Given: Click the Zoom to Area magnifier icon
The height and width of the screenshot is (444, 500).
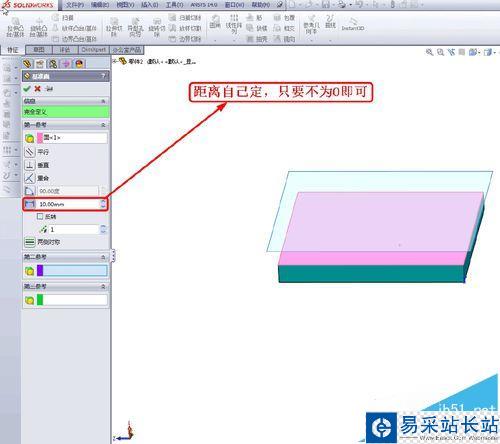Looking at the screenshot, I should pos(441,52).
